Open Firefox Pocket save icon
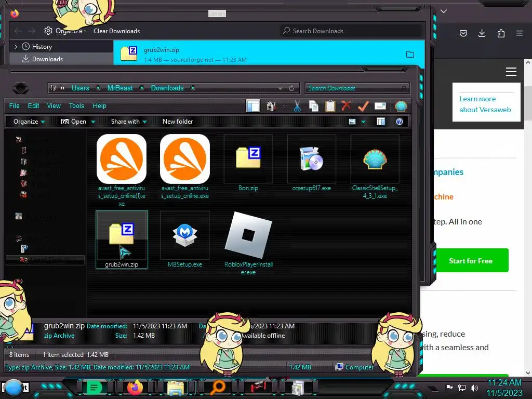This screenshot has height=399, width=532. coord(463,33)
